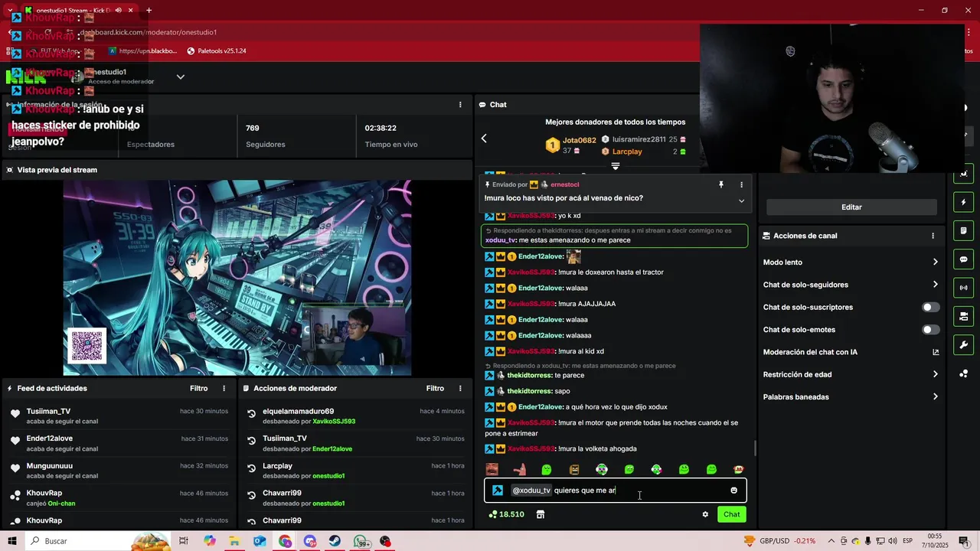Click Tusiiman_TV in activity feed

[48, 412]
